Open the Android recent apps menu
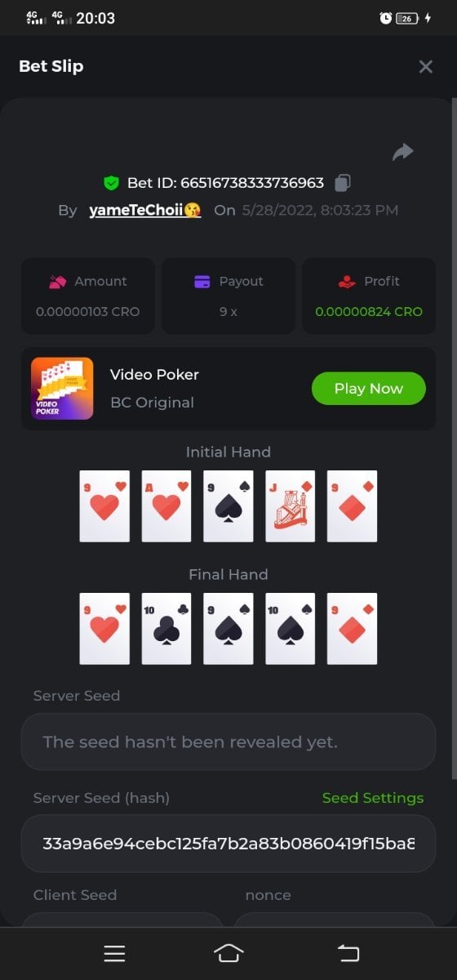The height and width of the screenshot is (980, 457). [114, 953]
